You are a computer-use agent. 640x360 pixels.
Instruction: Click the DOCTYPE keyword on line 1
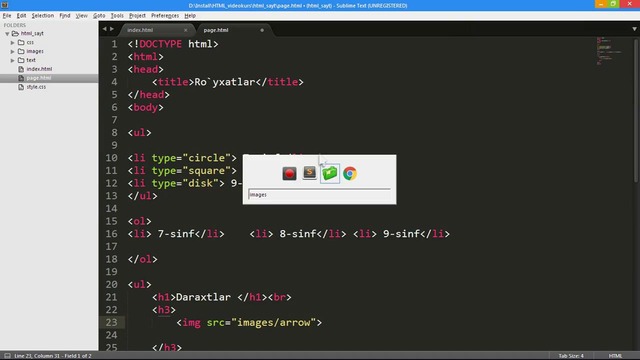tap(160, 44)
